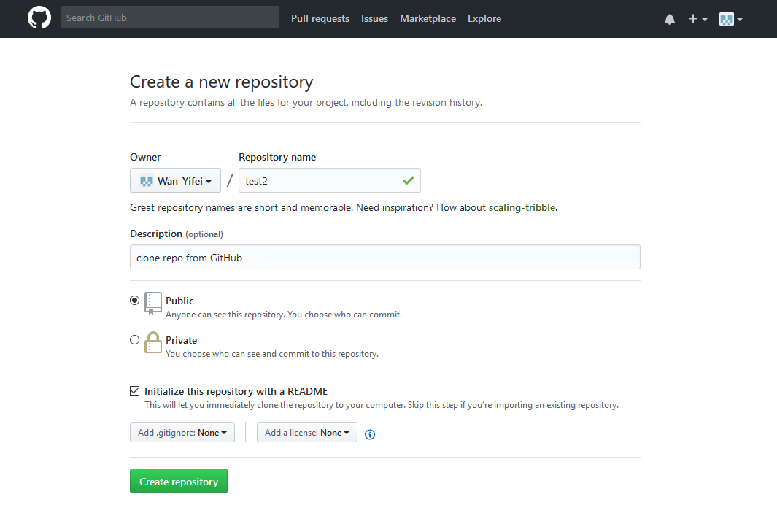Toggle Initialize this repository with a README
The image size is (777, 532).
[134, 391]
